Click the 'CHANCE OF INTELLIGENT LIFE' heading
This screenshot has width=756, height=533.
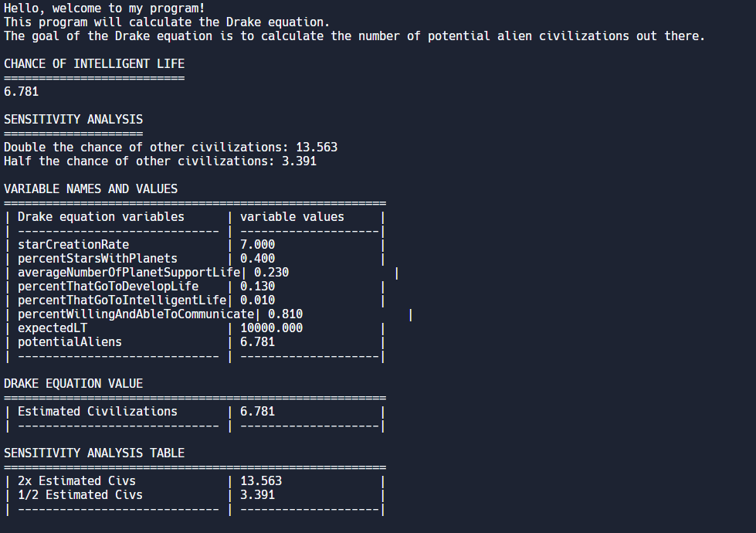(94, 64)
